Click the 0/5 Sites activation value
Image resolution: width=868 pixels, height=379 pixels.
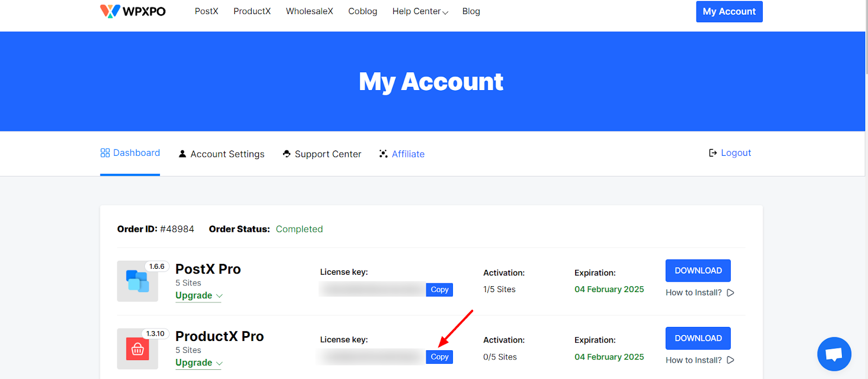pos(500,357)
